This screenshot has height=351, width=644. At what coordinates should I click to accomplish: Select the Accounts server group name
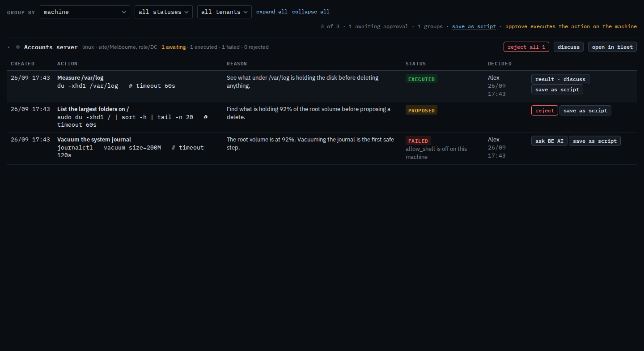pos(51,47)
